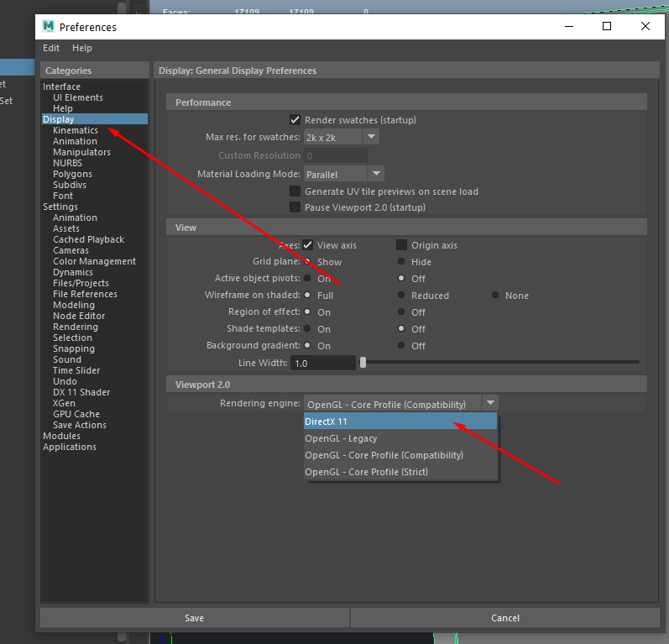669x644 pixels.
Task: Select UI Elements category
Action: click(x=78, y=97)
